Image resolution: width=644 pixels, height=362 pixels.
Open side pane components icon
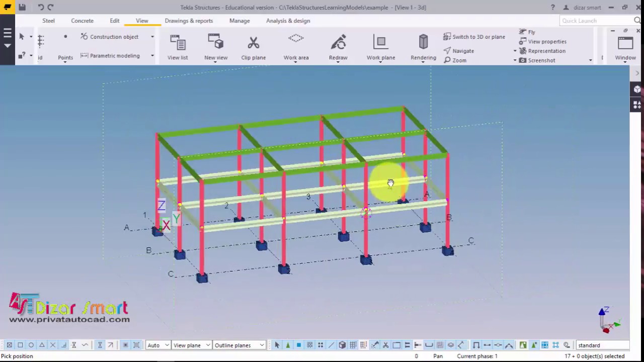(x=637, y=105)
